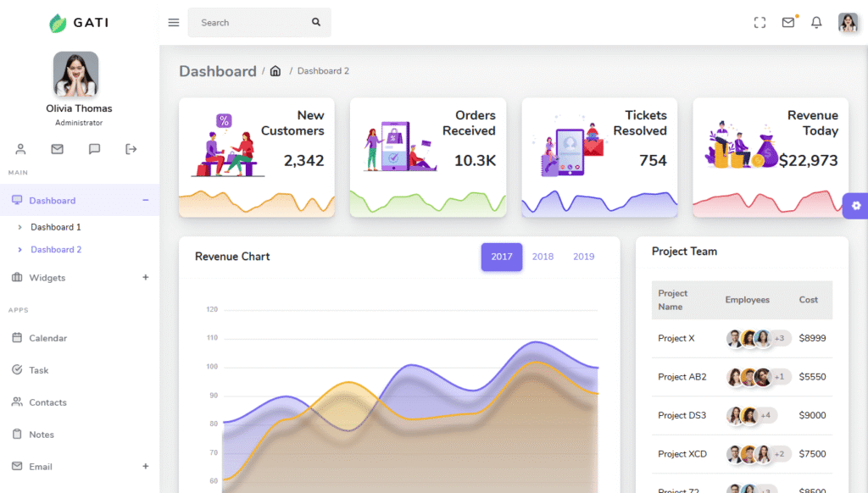This screenshot has width=868, height=493.
Task: Select Dashboard in the sidebar menu
Action: [x=80, y=200]
